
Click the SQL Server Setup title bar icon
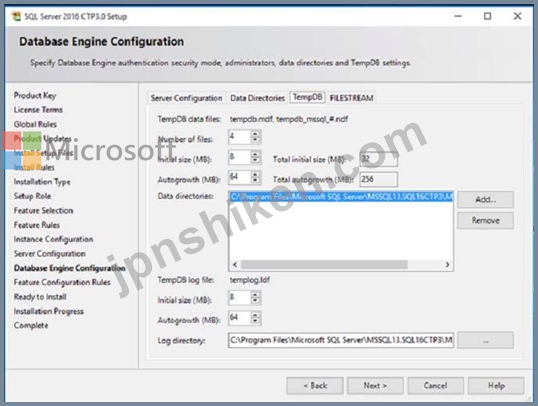(16, 16)
